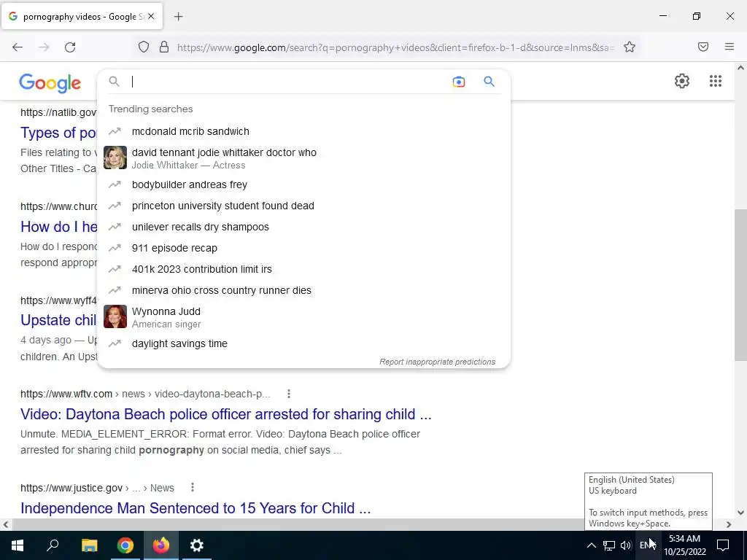Open Google quick settings gear

pyautogui.click(x=682, y=81)
